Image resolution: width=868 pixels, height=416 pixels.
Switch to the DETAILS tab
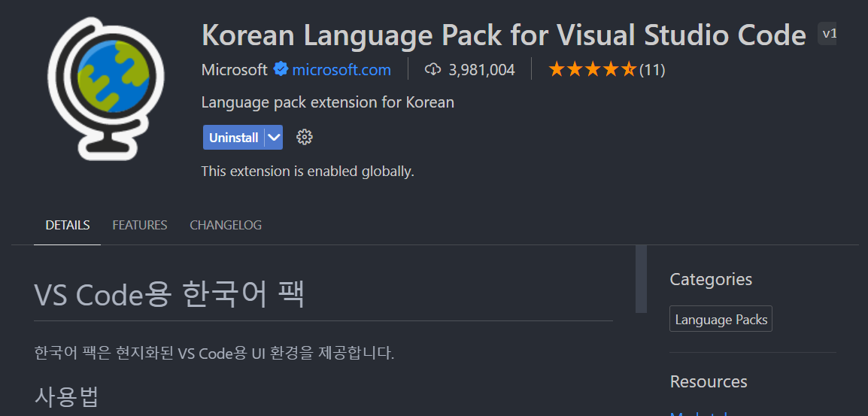tap(67, 225)
